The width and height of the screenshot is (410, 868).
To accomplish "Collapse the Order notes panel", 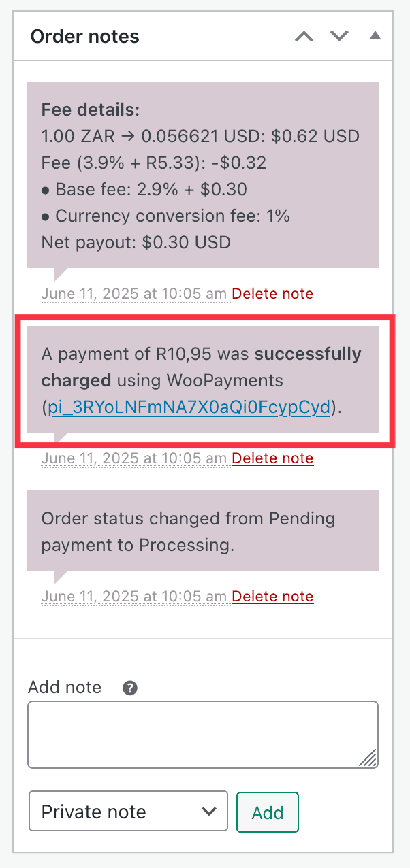I will tap(375, 36).
